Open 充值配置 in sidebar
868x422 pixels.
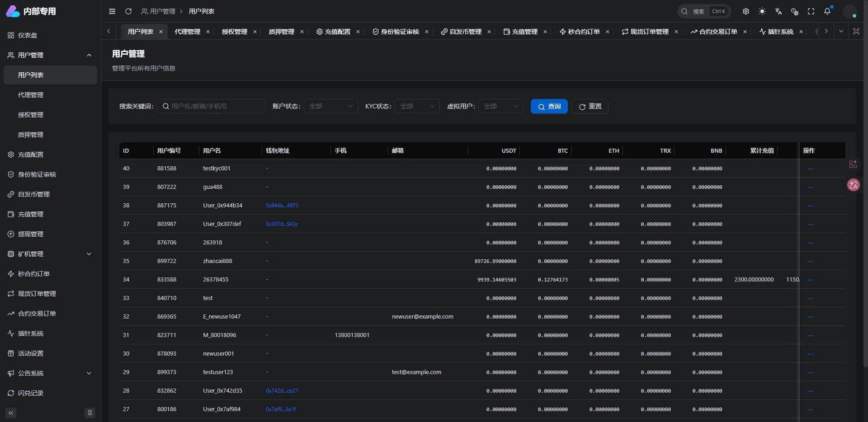coord(50,155)
